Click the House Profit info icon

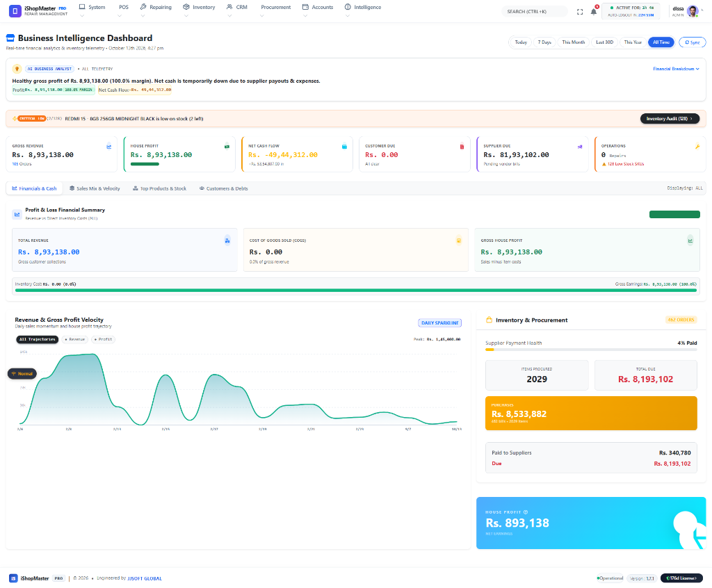(x=526, y=512)
